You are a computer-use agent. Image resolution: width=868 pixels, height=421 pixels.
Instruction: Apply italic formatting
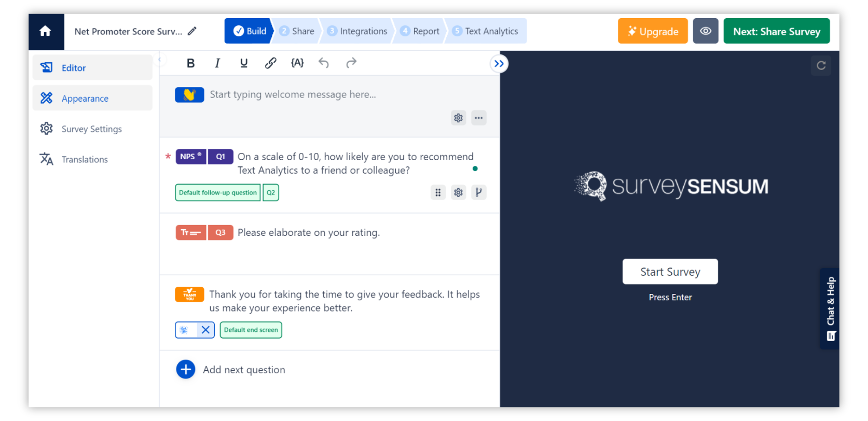tap(217, 63)
